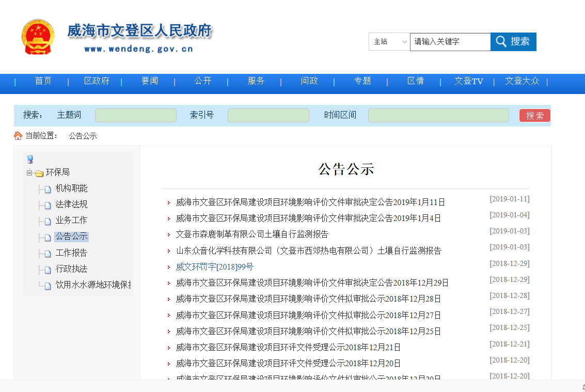Click the page icon next to 法律法规

(48, 205)
